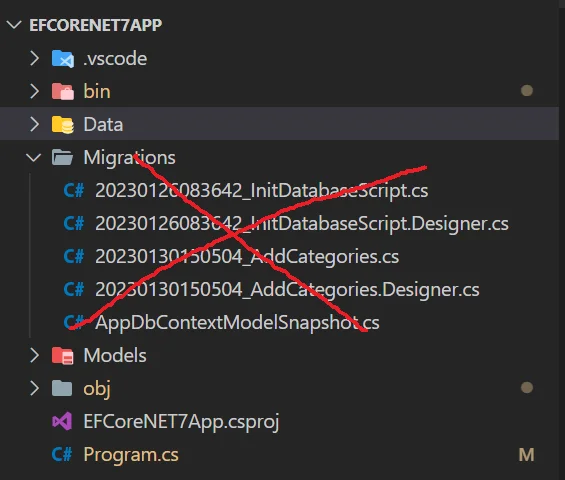Screen dimensions: 565x480
Task: Click the Data database folder icon
Action: (x=63, y=125)
